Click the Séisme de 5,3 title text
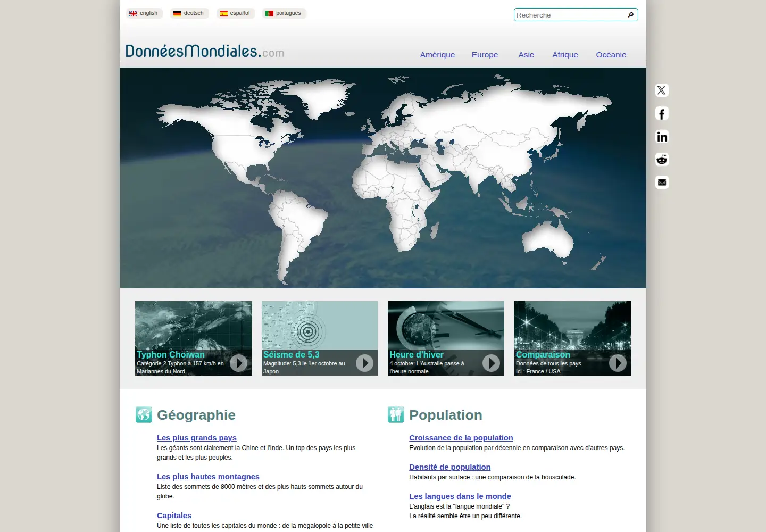This screenshot has width=766, height=532. pos(292,354)
